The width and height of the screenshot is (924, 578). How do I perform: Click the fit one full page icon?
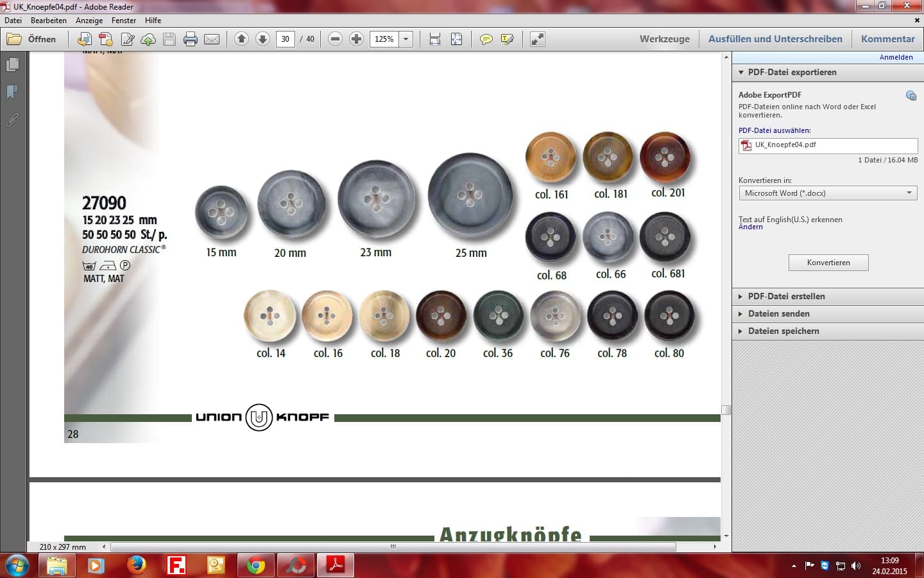[x=456, y=39]
